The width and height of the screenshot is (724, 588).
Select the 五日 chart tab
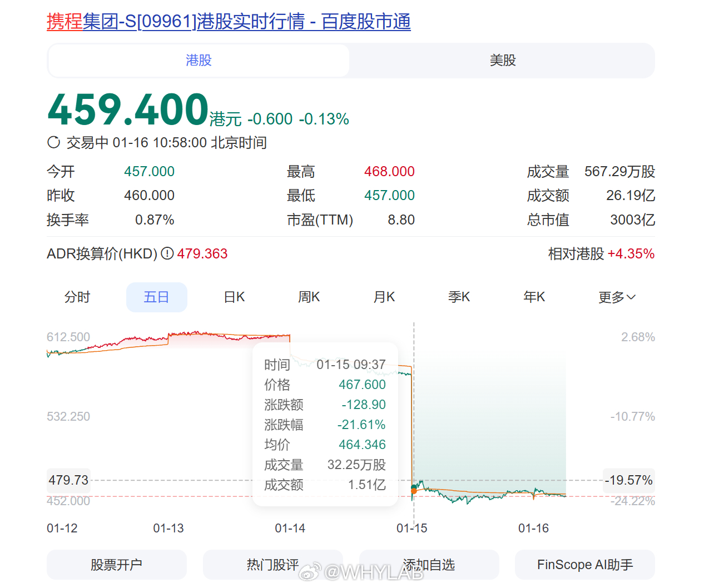point(156,297)
